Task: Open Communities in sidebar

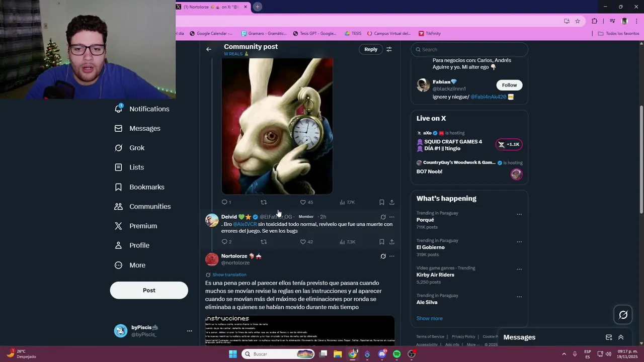Action: coord(142,207)
